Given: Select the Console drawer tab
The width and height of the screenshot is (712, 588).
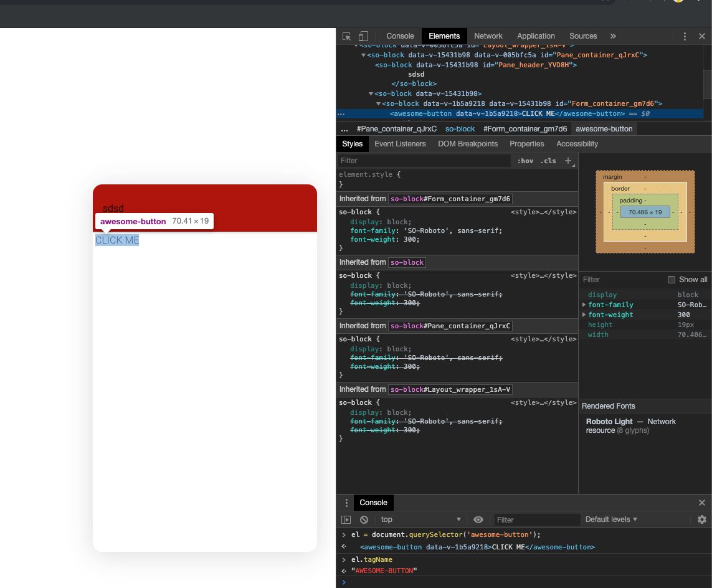Looking at the screenshot, I should tap(373, 503).
